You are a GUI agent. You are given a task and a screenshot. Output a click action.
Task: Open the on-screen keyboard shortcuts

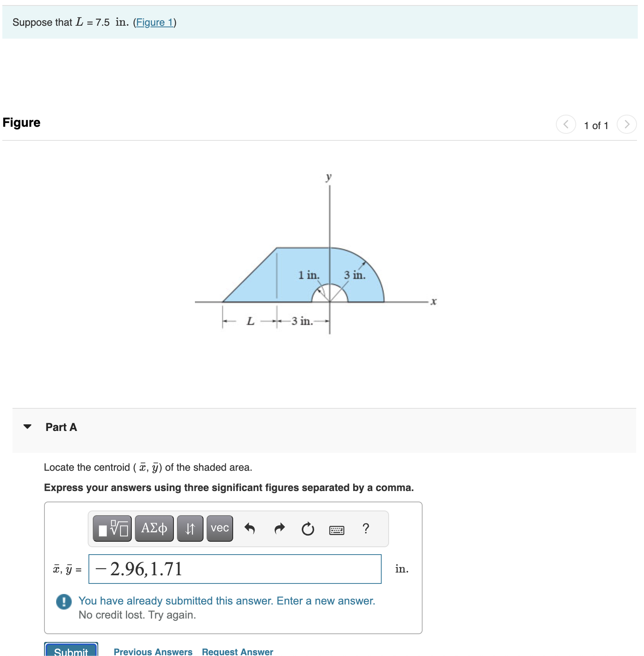(337, 530)
